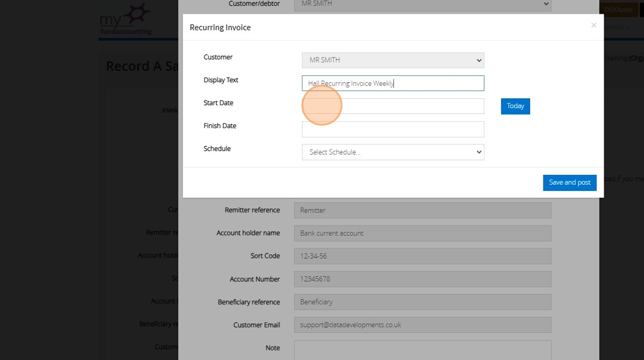644x360 pixels.
Task: Open the Customer dropdown in Recurring Invoice
Action: pos(393,60)
